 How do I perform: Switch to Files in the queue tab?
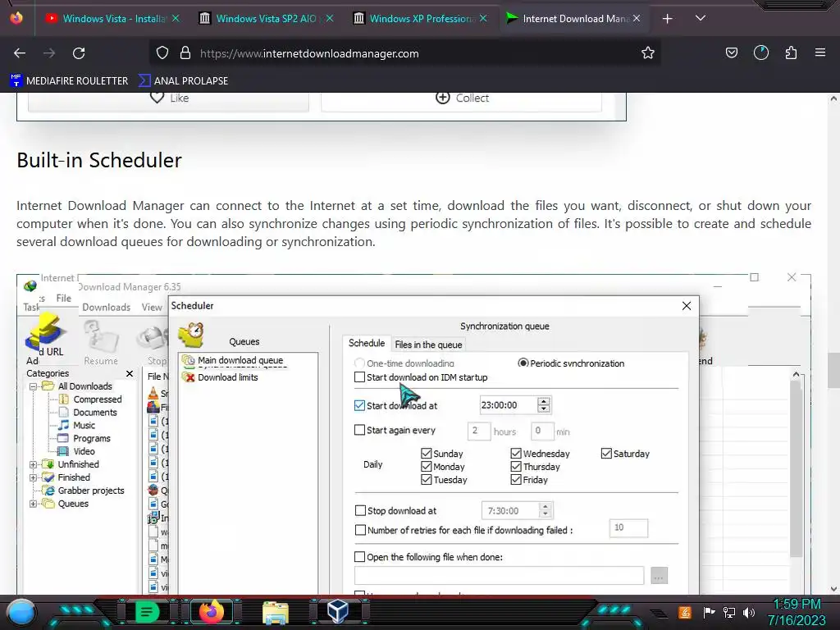point(428,345)
